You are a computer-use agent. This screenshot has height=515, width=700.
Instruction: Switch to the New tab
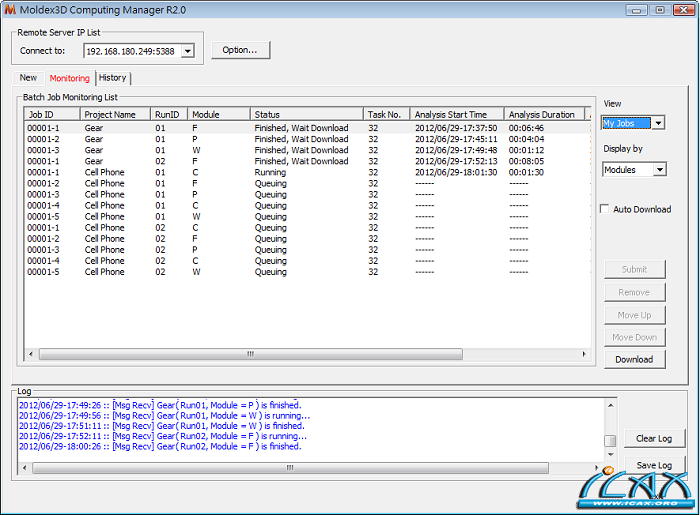[x=28, y=78]
